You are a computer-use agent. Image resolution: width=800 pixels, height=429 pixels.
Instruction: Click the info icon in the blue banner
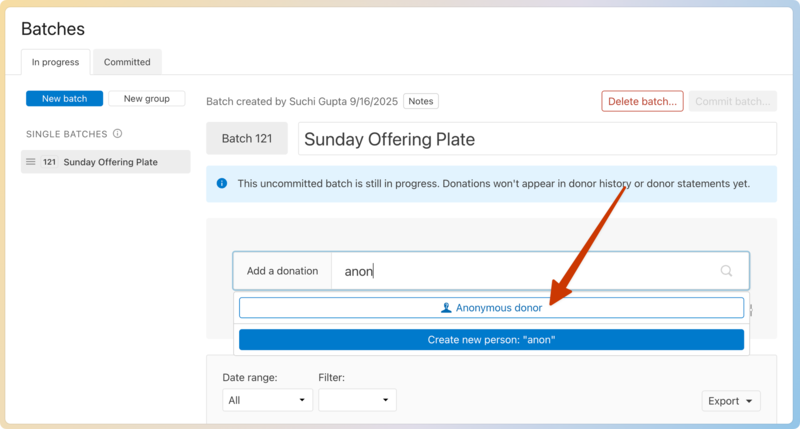[222, 184]
